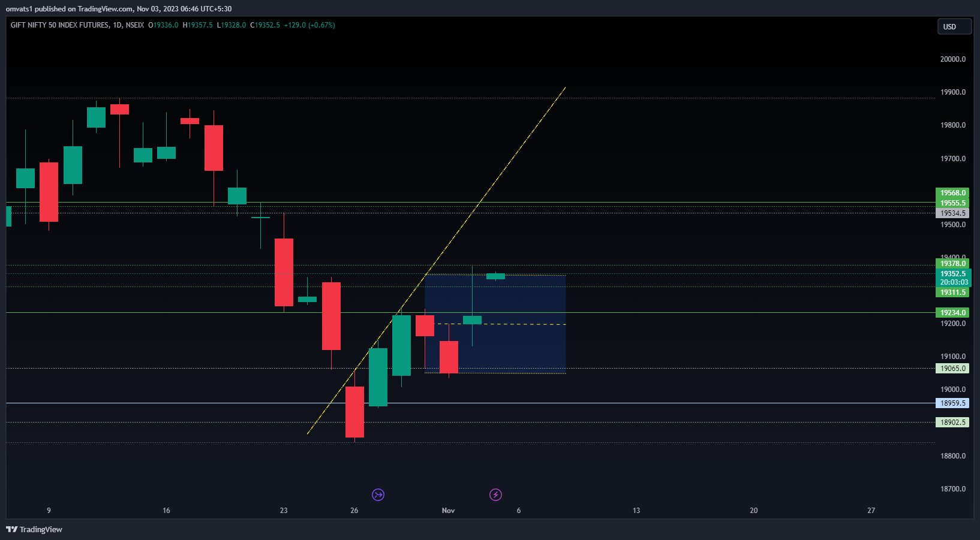This screenshot has width=980, height=540.
Task: Click the 18902.5 price label
Action: coord(952,423)
